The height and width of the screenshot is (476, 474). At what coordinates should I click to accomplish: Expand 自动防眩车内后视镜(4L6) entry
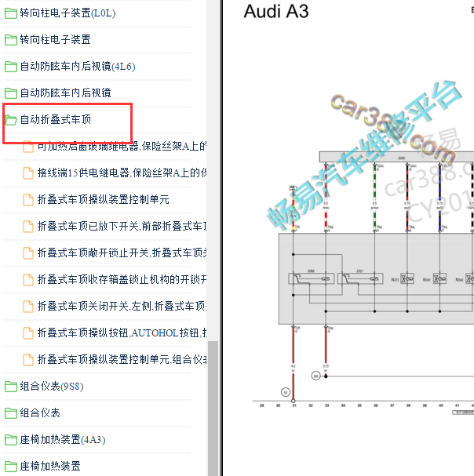78,66
